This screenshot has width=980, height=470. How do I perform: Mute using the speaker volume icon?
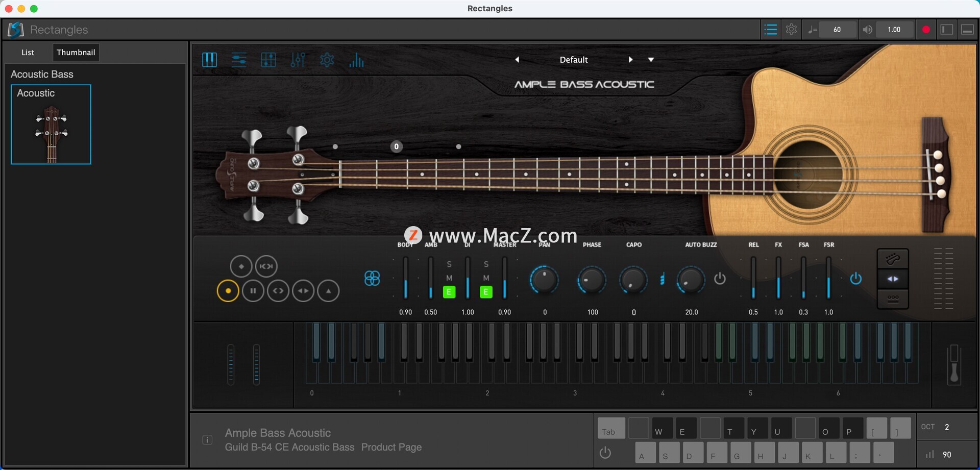(x=867, y=30)
